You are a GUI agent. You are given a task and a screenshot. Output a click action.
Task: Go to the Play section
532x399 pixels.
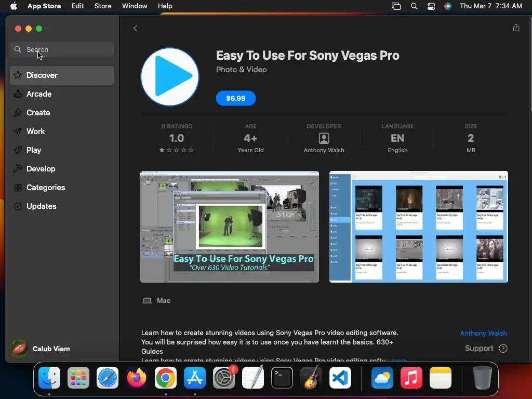coord(62,150)
